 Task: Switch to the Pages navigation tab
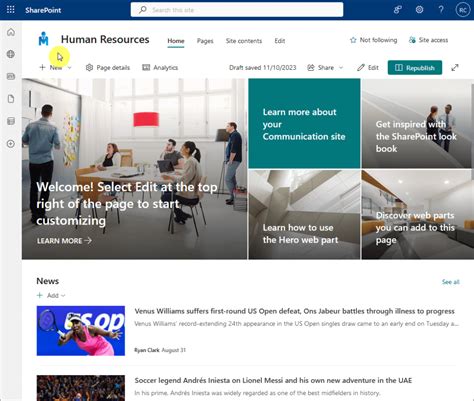(x=205, y=41)
